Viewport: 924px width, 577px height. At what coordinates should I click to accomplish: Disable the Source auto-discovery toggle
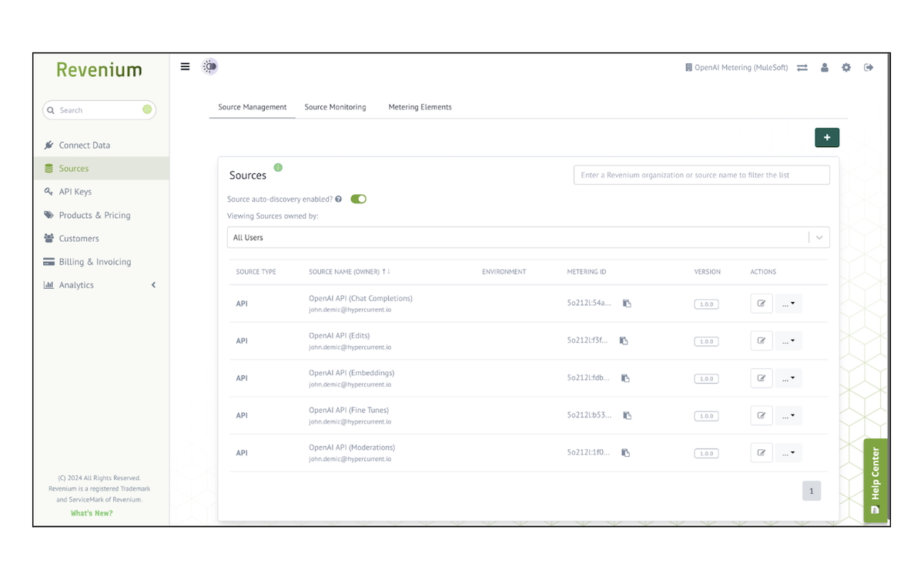[358, 199]
